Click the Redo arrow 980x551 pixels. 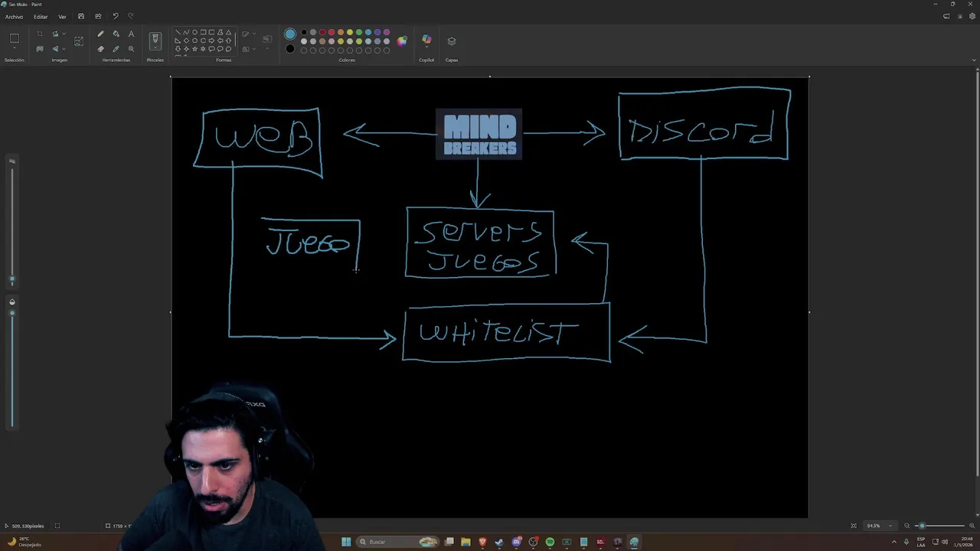[131, 16]
